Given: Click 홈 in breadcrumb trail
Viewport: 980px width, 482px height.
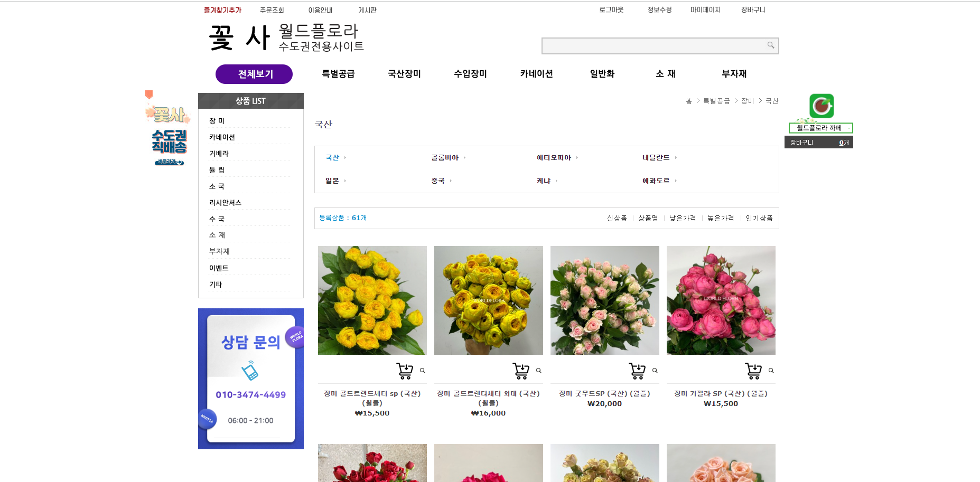Looking at the screenshot, I should click(689, 101).
